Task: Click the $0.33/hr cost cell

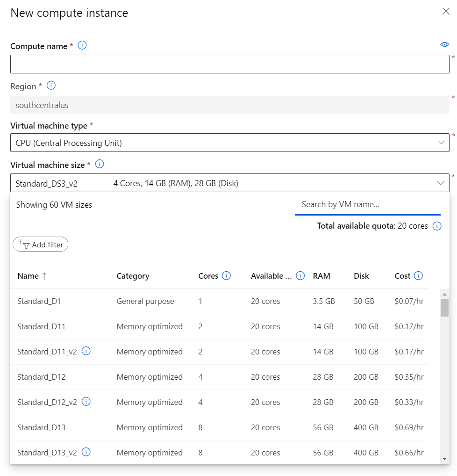Action: pos(409,402)
